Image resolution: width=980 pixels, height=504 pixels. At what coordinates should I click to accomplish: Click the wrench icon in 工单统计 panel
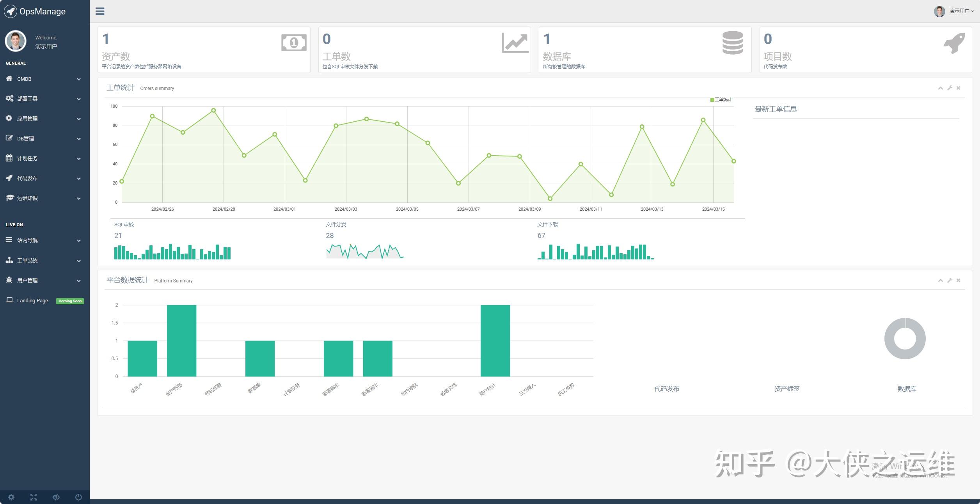pyautogui.click(x=950, y=88)
